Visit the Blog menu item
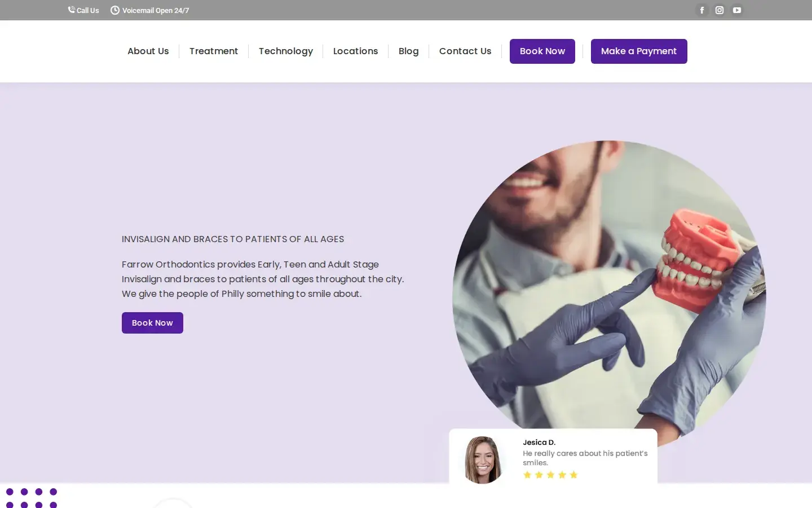The height and width of the screenshot is (508, 812). (409, 51)
